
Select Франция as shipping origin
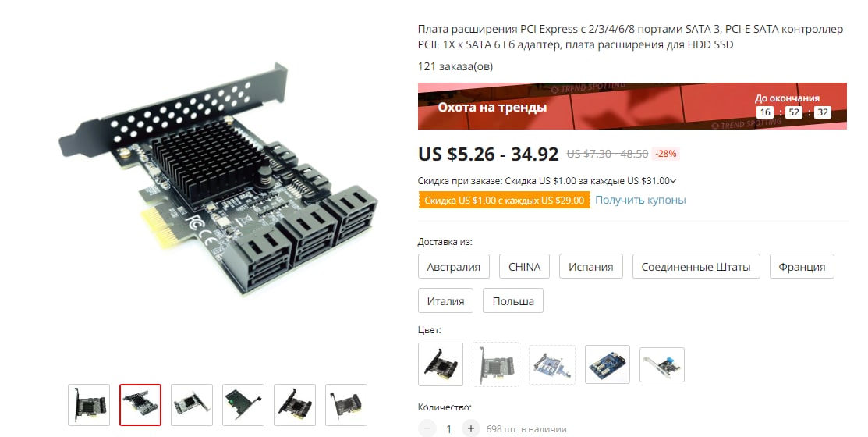coord(802,266)
